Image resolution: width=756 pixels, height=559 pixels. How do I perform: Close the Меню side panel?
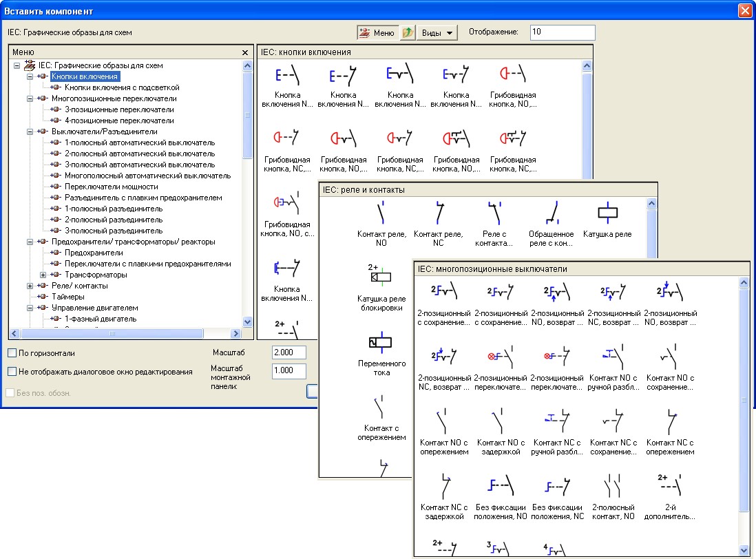pos(245,52)
